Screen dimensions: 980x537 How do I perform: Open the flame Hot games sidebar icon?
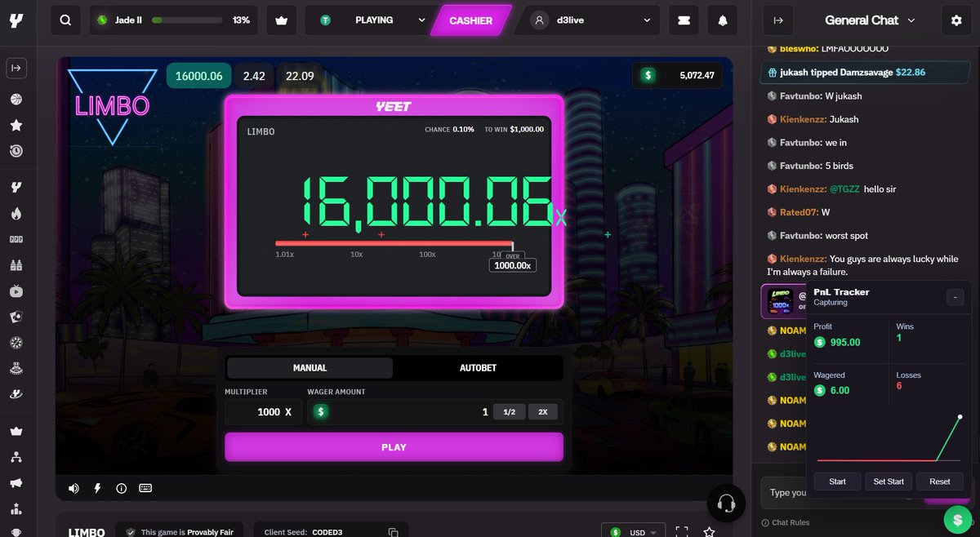point(16,214)
